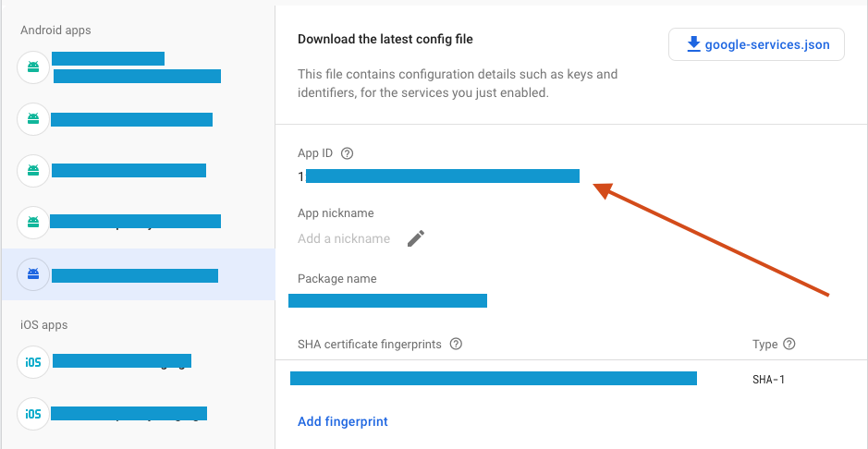Select the fourth Android app icon in list
Image resolution: width=868 pixels, height=449 pixels.
(x=33, y=222)
